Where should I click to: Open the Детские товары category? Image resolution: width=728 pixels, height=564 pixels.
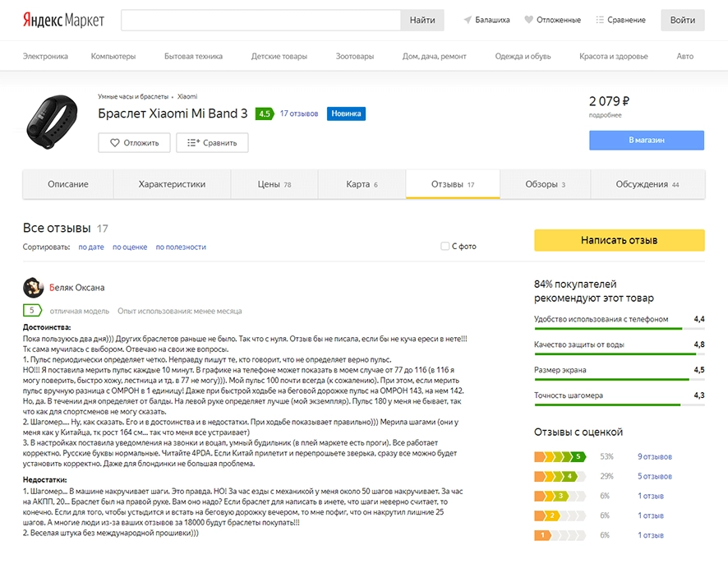279,56
